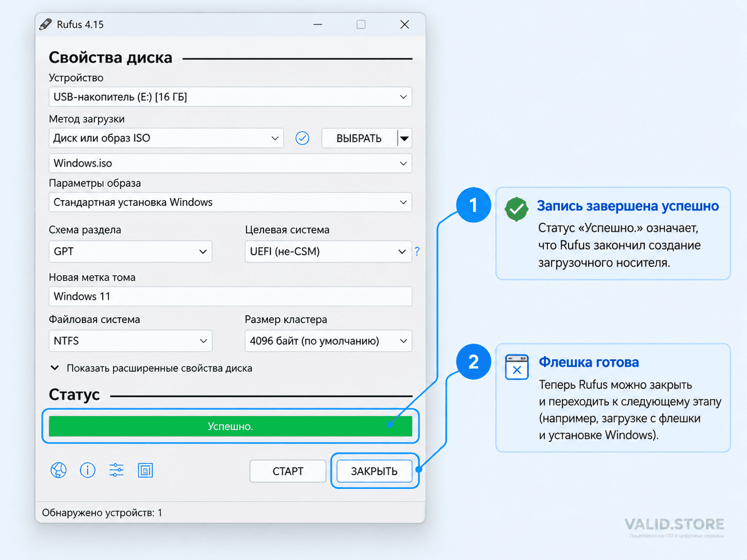Viewport: 747px width, 560px height.
Task: Open the ВЫБРАТЬ split-button arrow
Action: click(x=405, y=138)
